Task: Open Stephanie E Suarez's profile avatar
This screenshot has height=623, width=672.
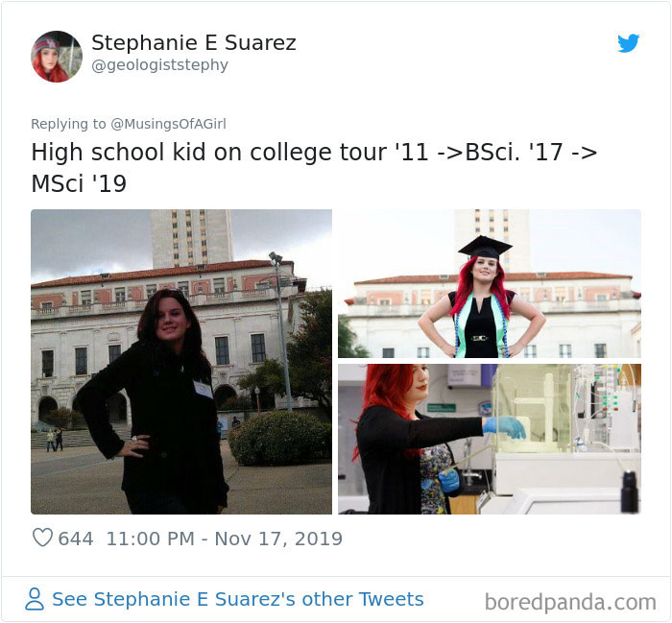Action: click(x=57, y=56)
